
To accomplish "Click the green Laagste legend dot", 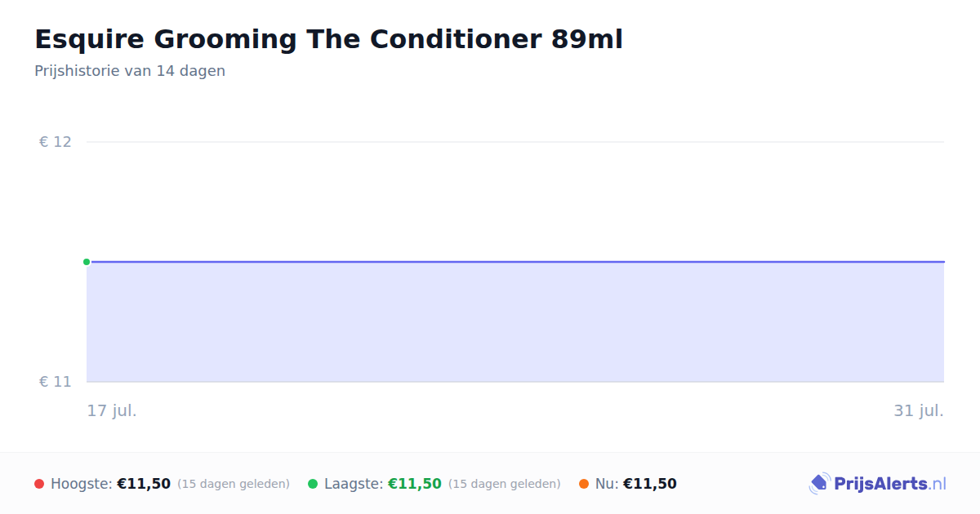I will 313,484.
